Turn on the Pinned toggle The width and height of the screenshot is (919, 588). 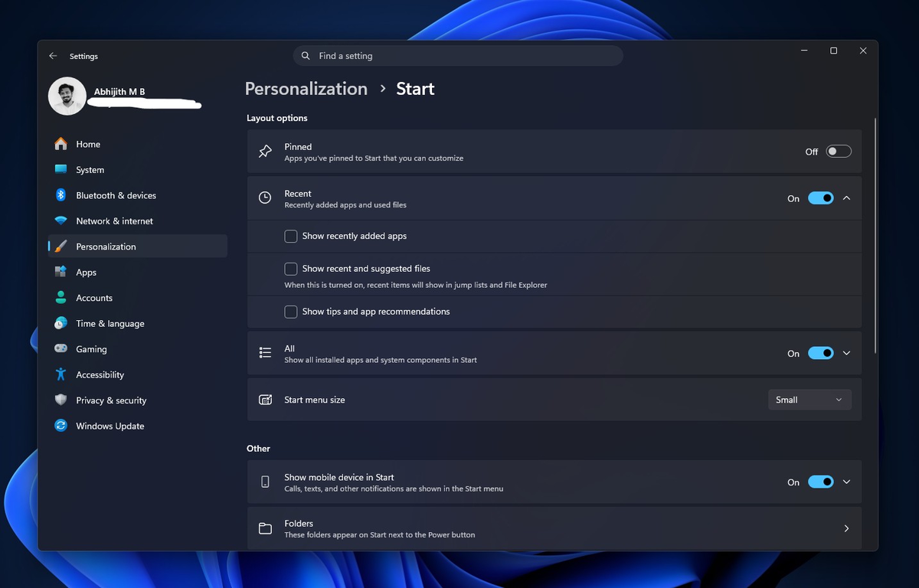click(839, 152)
